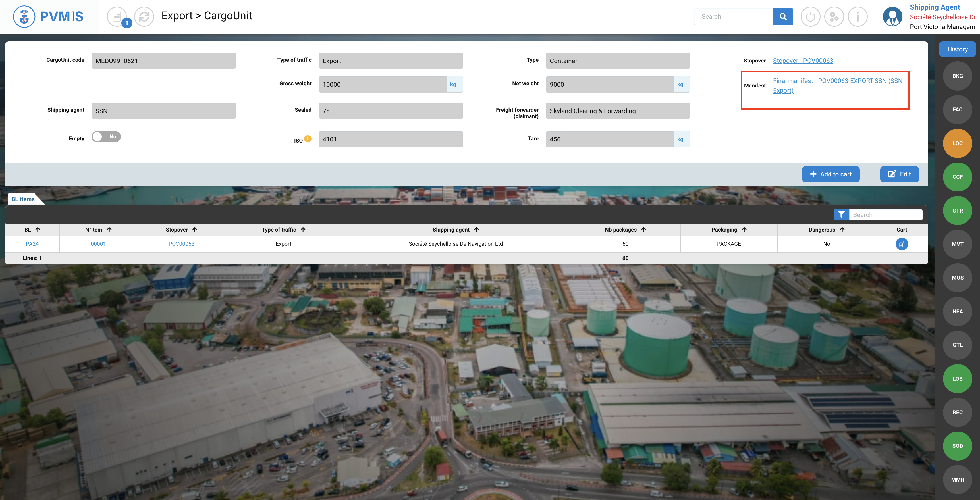Sort by BL column arrow
This screenshot has width=980, height=500.
tap(38, 230)
